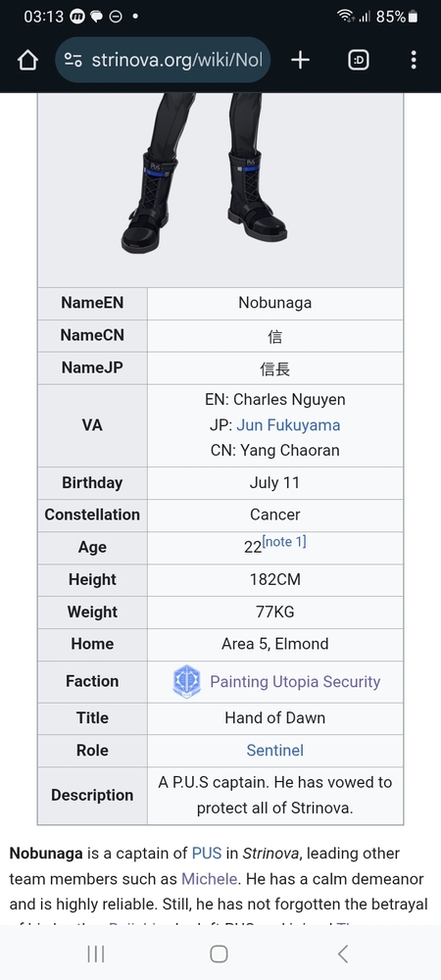Open a new tab with plus icon

point(301,60)
